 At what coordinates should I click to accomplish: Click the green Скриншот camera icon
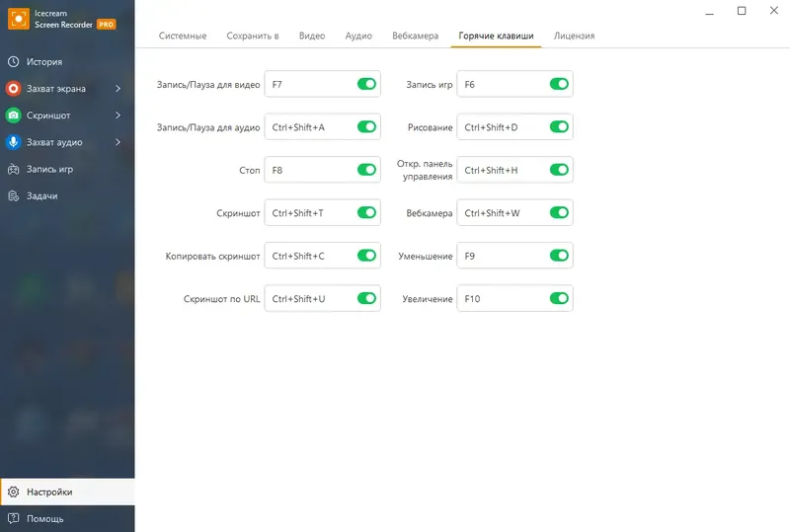pos(13,115)
